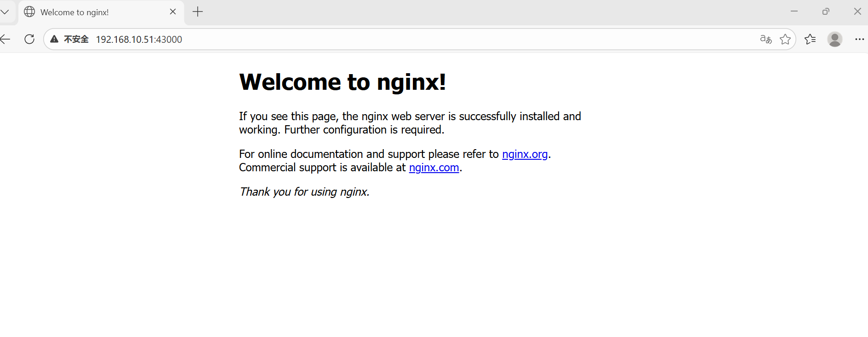Screen dimensions: 868x337
Task: Click the "不安全" security label
Action: click(76, 40)
